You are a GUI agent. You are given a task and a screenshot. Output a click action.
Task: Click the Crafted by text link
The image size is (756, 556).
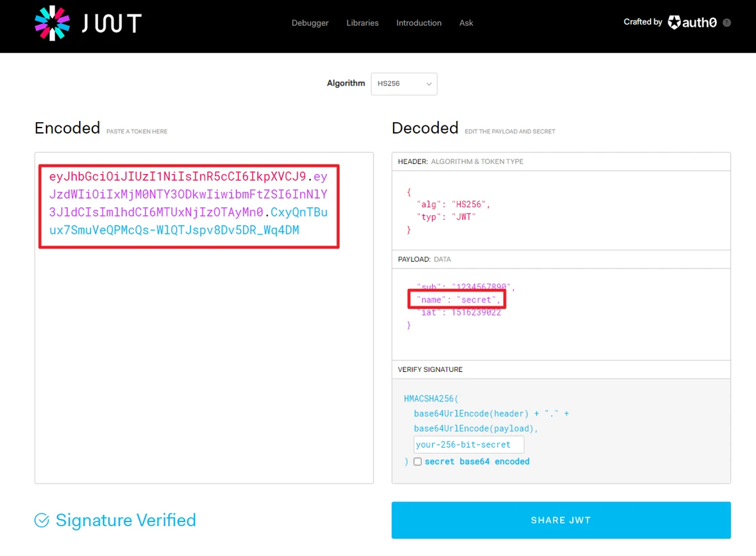(x=643, y=22)
